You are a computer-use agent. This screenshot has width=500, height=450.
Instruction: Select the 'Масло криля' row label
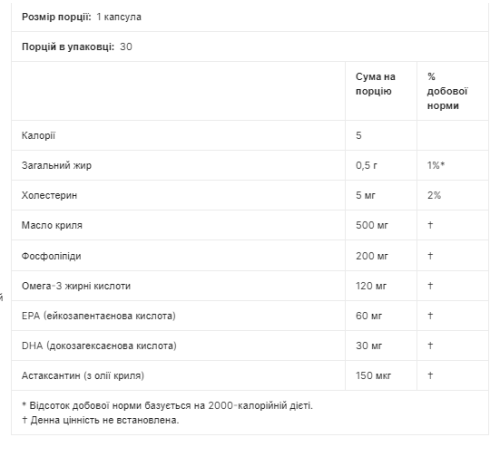pos(52,225)
